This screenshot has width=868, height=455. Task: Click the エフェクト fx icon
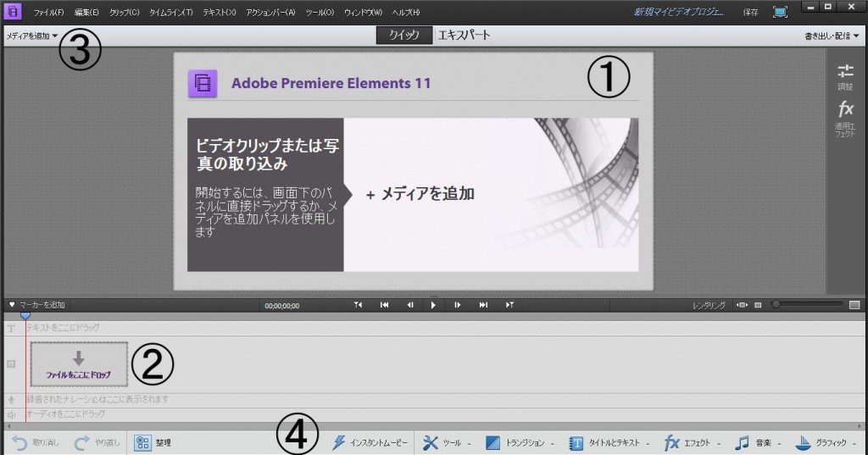point(671,443)
